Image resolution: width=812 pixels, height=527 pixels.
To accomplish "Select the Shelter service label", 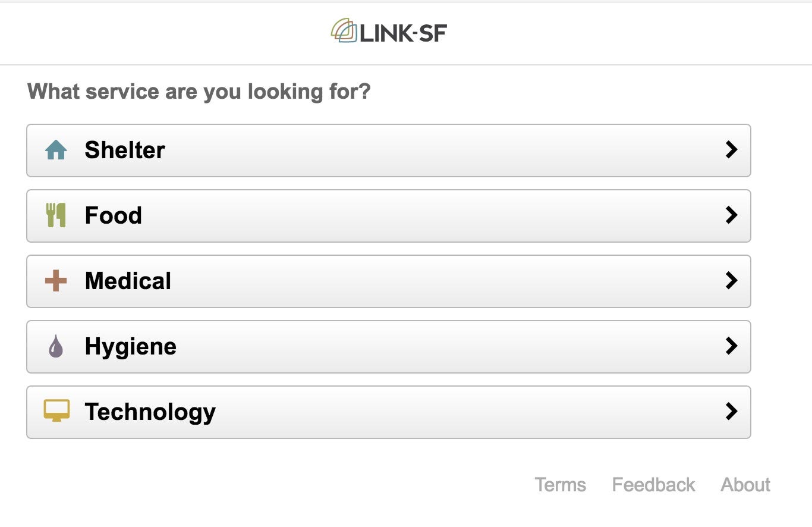I will 125,150.
